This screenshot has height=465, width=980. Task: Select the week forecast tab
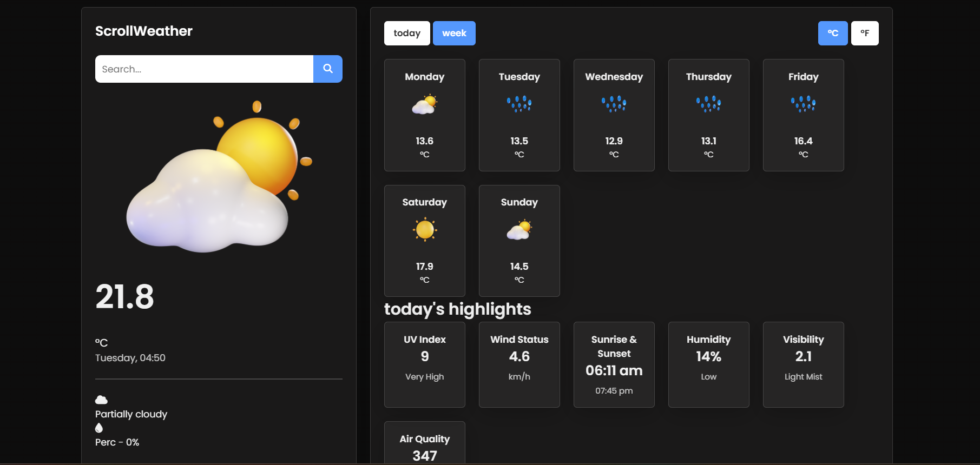[x=454, y=33]
